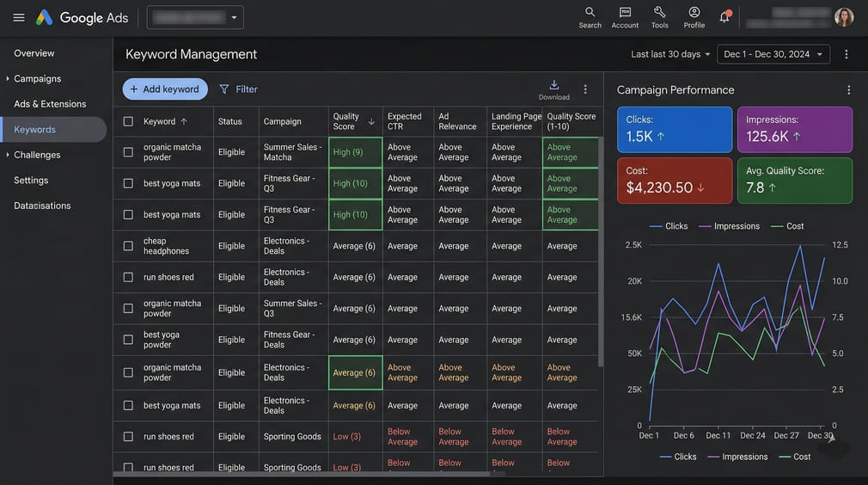Check the notifications bell
This screenshot has width=868, height=485.
click(x=724, y=16)
